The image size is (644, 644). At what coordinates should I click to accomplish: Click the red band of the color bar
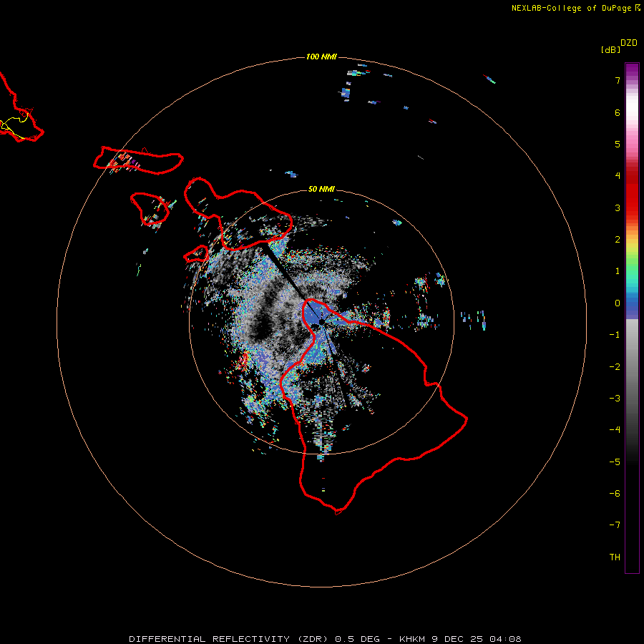point(632,193)
